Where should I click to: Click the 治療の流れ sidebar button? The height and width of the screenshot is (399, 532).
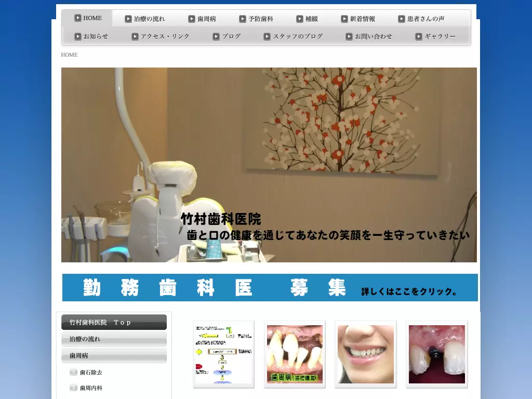click(114, 339)
